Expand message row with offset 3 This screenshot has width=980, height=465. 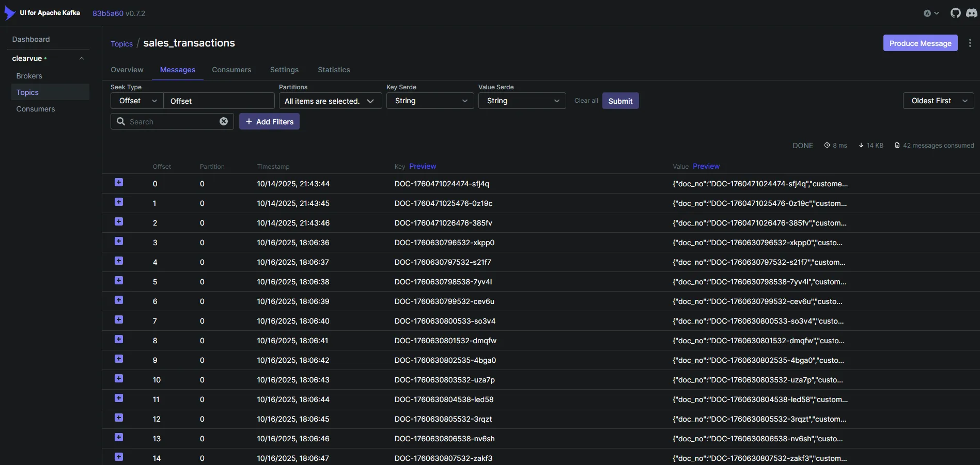pyautogui.click(x=119, y=241)
